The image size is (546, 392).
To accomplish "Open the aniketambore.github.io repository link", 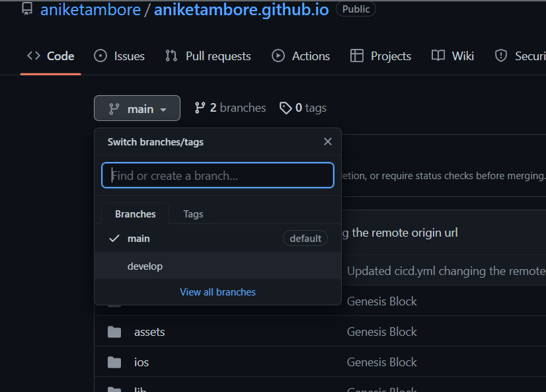I will [x=241, y=9].
